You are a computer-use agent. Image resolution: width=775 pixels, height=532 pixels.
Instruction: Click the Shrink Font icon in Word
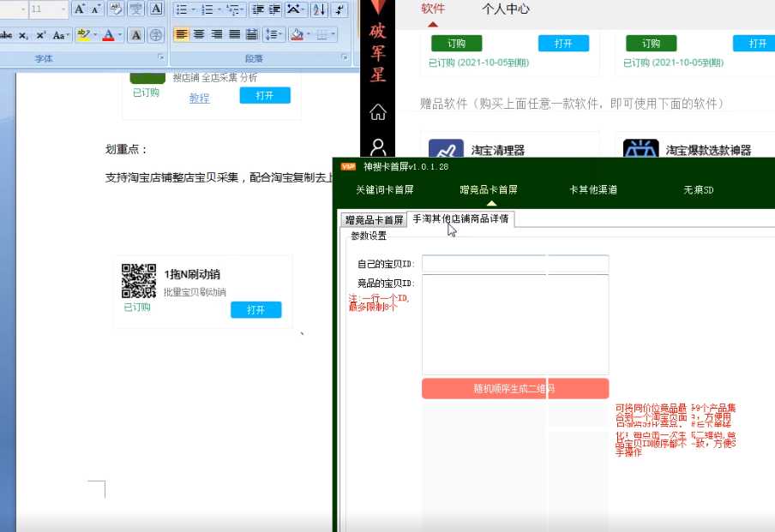(x=96, y=9)
